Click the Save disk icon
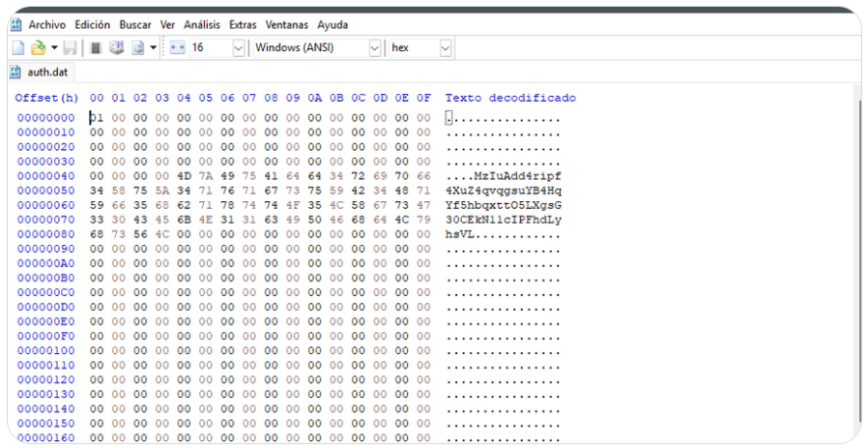The image size is (868, 448). click(x=70, y=47)
